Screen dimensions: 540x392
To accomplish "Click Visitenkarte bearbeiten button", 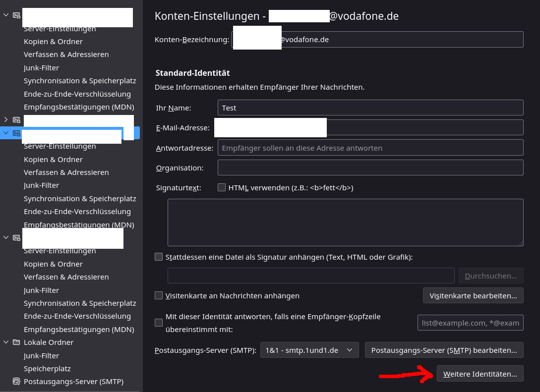I will click(473, 296).
